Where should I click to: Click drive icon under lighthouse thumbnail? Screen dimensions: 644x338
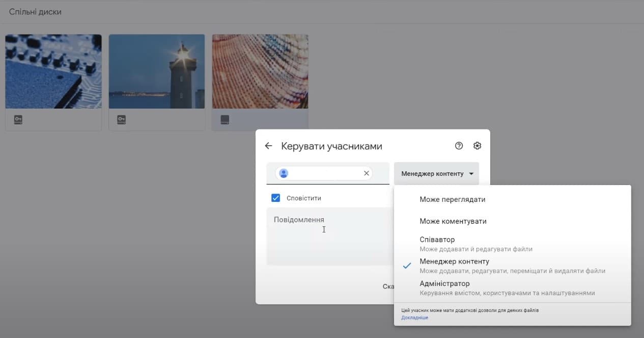[121, 120]
